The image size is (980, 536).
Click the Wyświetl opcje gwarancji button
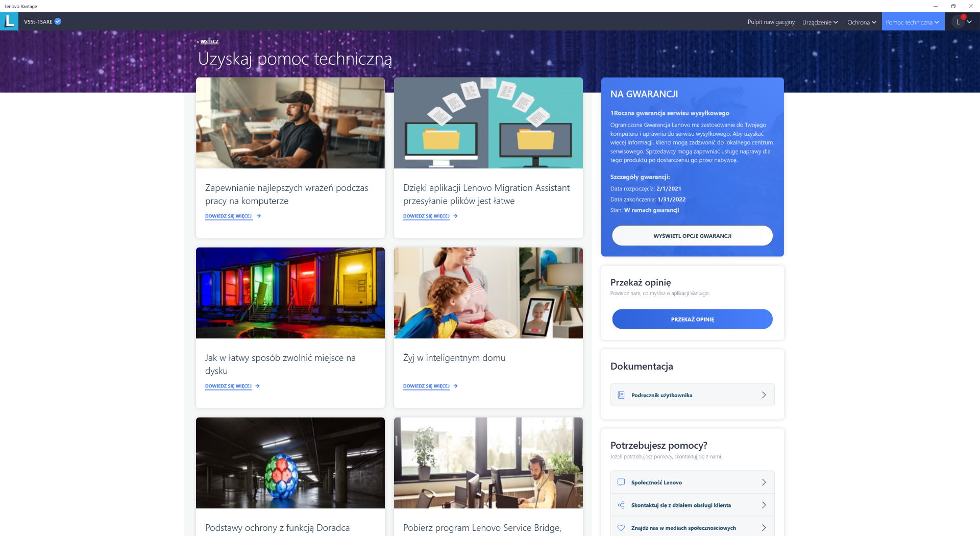(692, 236)
